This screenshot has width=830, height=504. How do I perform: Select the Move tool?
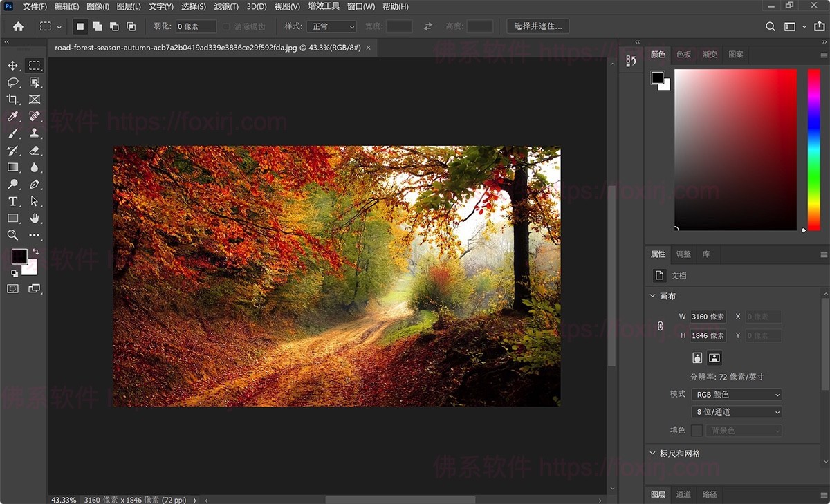click(x=12, y=65)
